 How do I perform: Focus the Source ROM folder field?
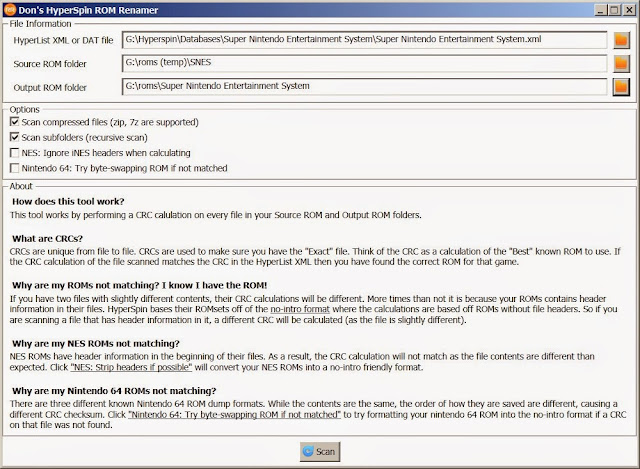364,63
